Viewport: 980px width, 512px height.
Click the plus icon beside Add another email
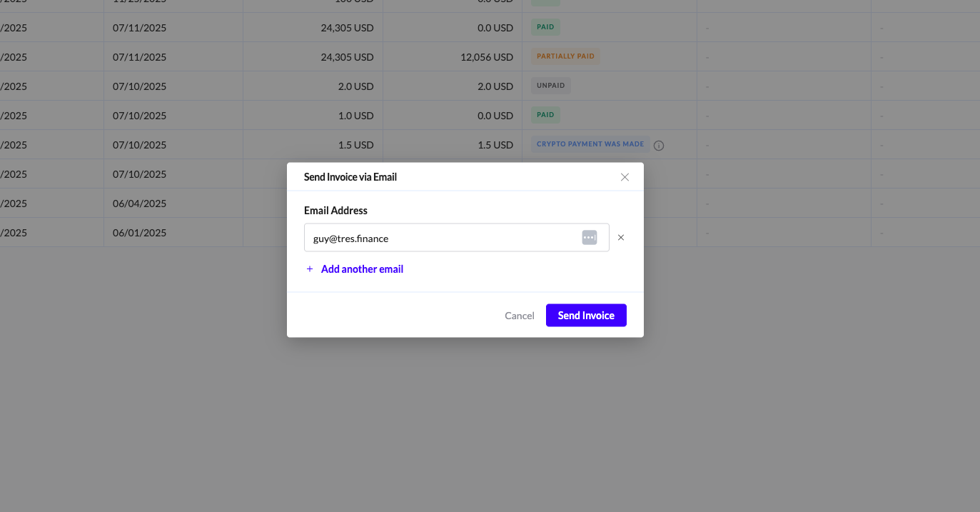(x=310, y=269)
